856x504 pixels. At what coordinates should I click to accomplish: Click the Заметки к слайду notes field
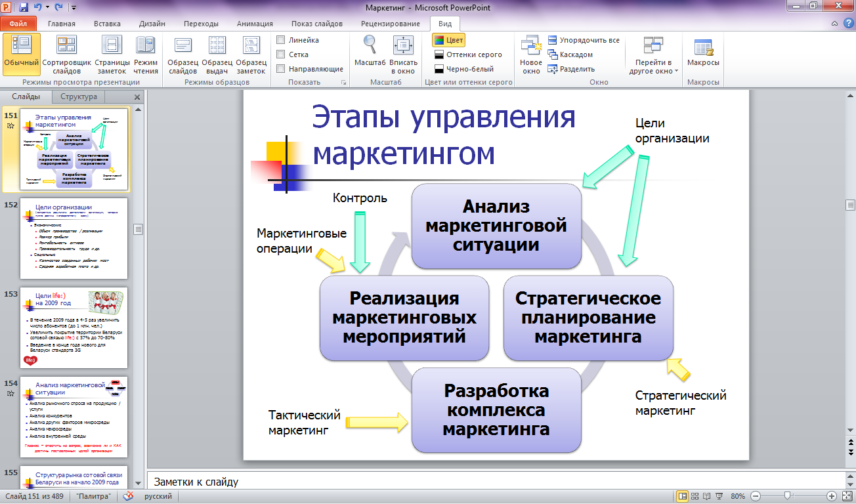pyautogui.click(x=496, y=481)
